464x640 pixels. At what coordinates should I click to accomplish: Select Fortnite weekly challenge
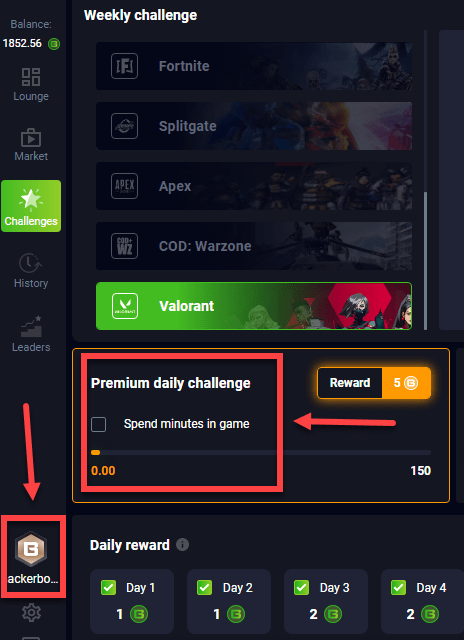point(254,66)
